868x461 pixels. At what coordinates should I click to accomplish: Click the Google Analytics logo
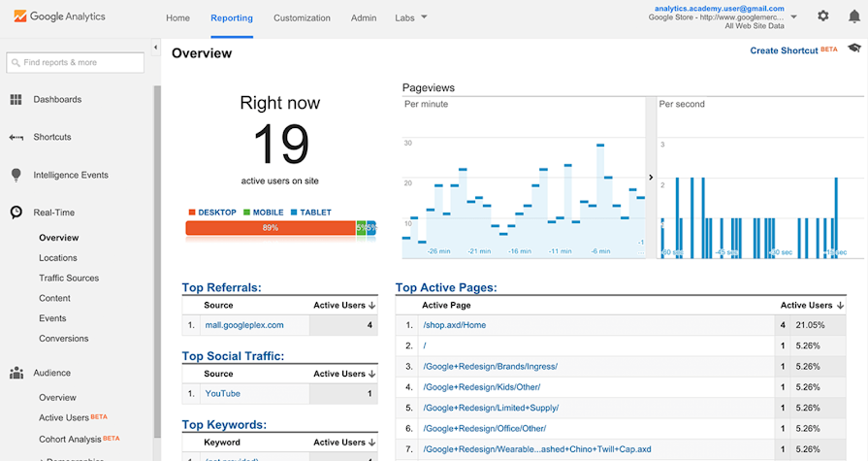click(59, 16)
